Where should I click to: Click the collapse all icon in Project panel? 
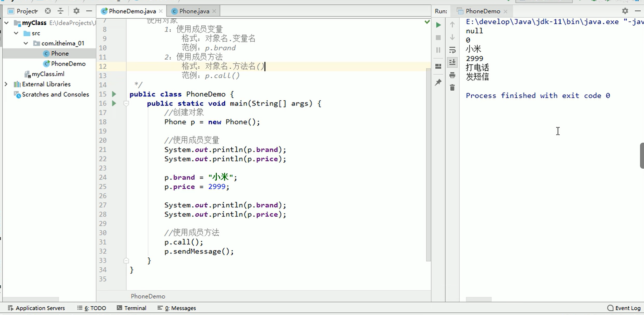(x=60, y=11)
